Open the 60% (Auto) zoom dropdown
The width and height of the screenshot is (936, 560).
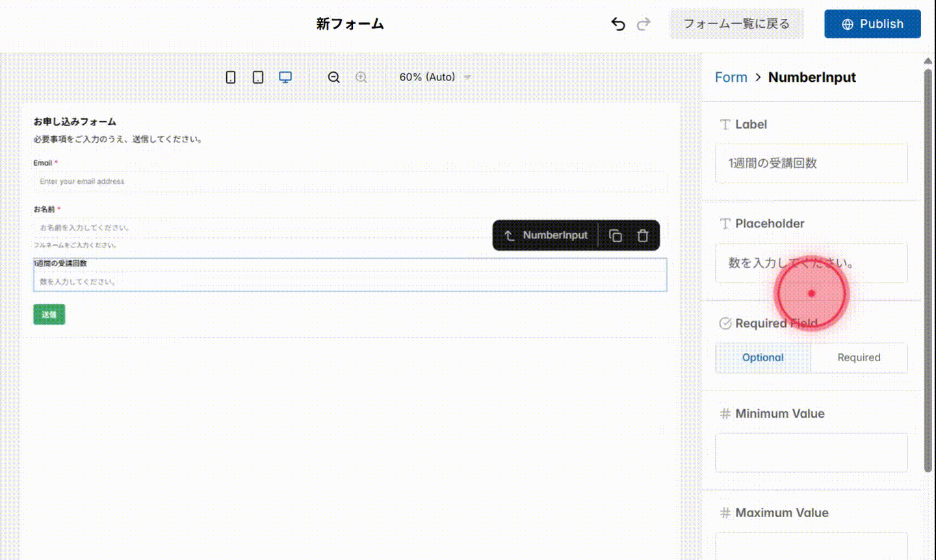(x=434, y=77)
